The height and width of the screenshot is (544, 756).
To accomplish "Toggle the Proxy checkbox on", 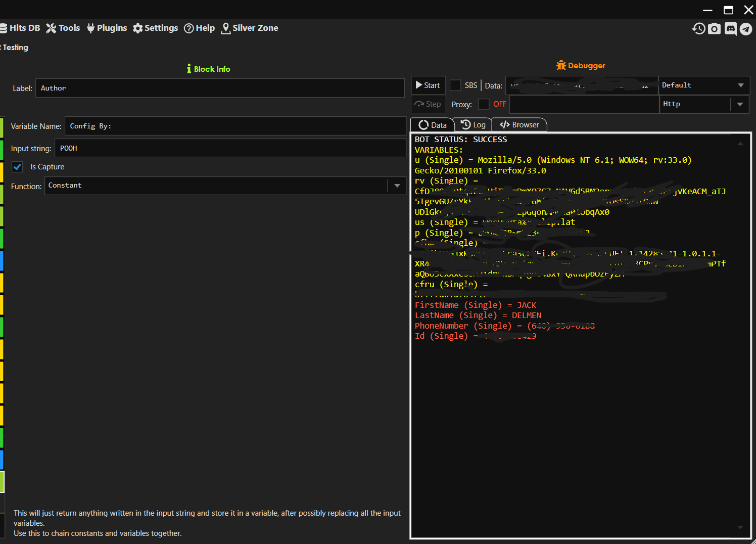I will pos(484,104).
